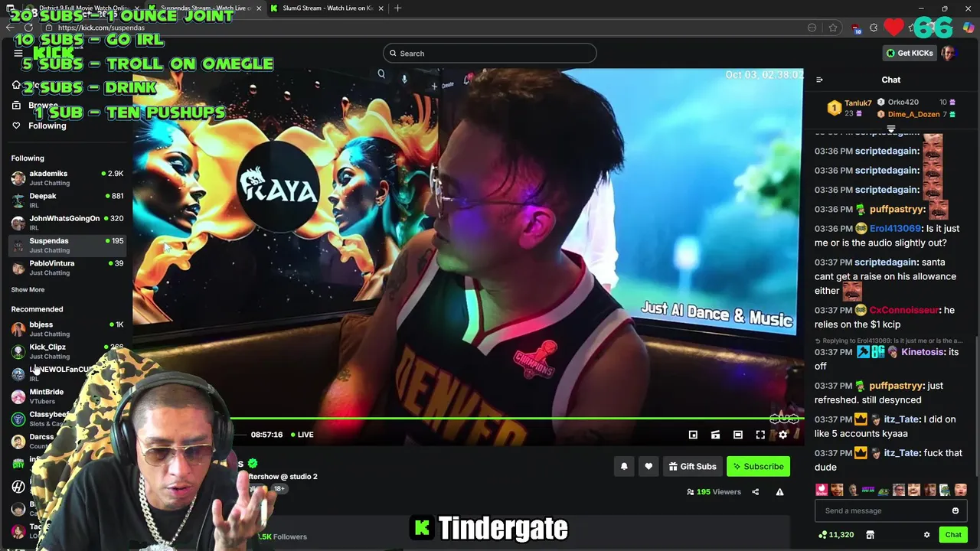Open the channel points shop icon

tap(870, 535)
